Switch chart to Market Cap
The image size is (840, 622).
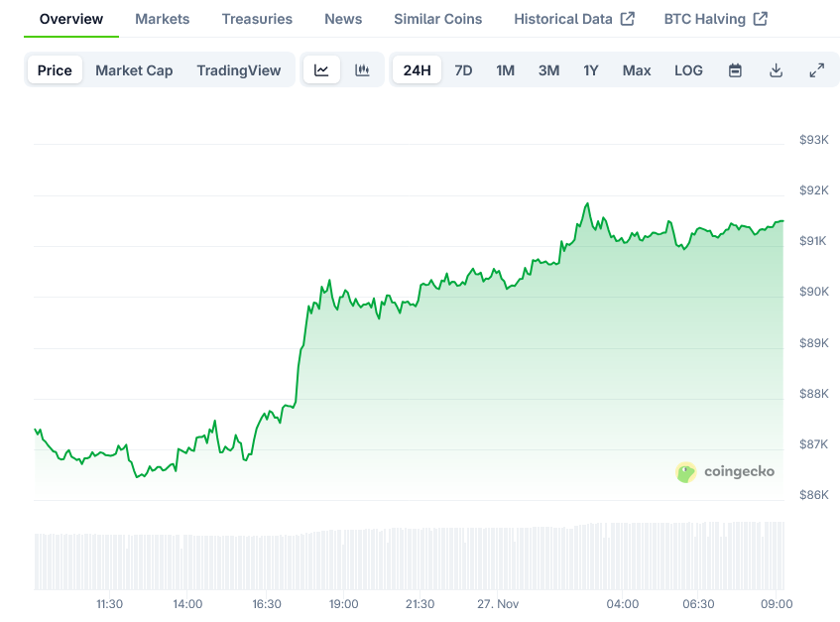point(134,70)
